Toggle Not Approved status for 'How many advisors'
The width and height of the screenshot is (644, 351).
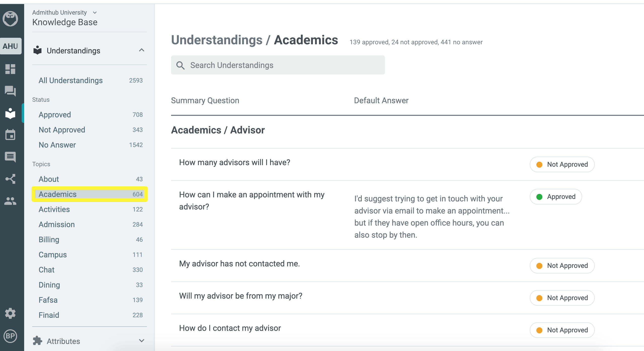coord(562,164)
